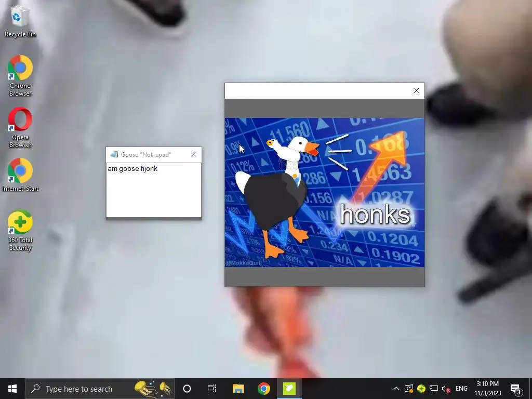Click the green goose app taskbar icon

pyautogui.click(x=289, y=389)
